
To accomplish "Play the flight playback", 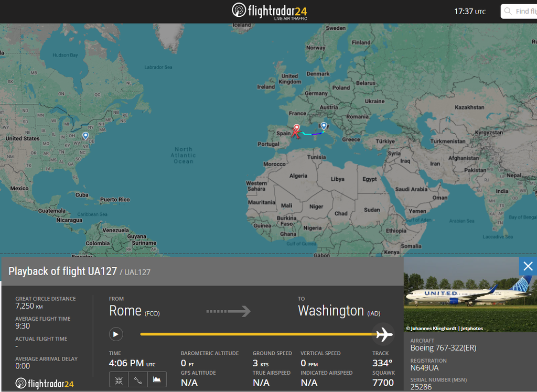I will 116,334.
